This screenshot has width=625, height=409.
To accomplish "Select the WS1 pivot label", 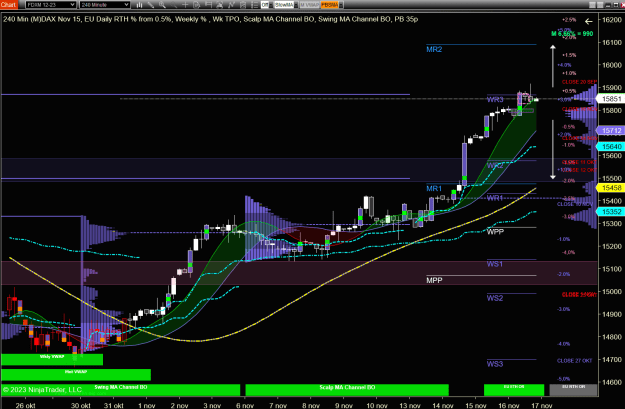I will click(495, 264).
